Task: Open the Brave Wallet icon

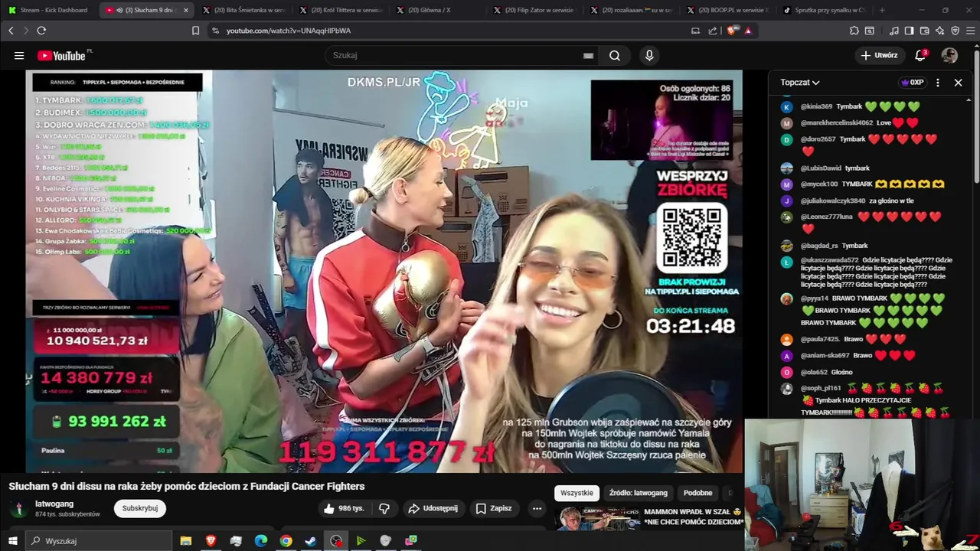Action: pyautogui.click(x=924, y=31)
